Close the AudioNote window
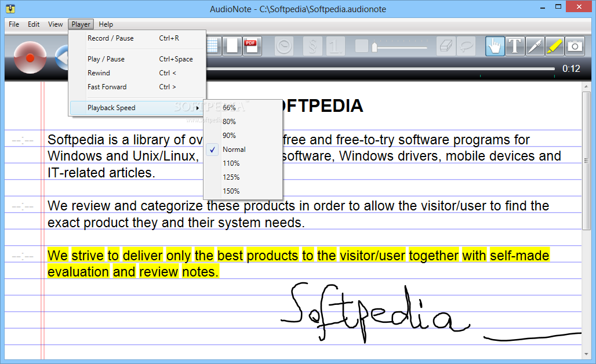Viewport: 596px width, 364px height. 579,7
